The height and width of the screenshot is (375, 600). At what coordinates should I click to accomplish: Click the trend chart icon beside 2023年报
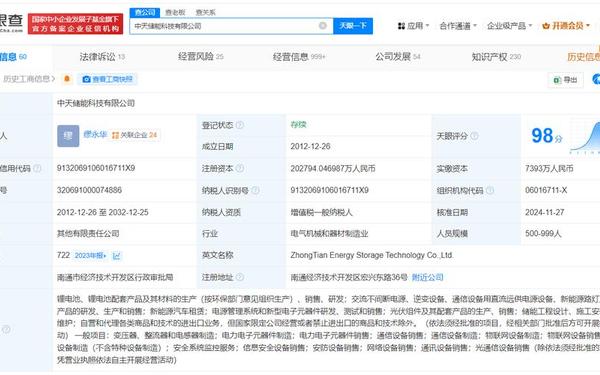point(116,256)
